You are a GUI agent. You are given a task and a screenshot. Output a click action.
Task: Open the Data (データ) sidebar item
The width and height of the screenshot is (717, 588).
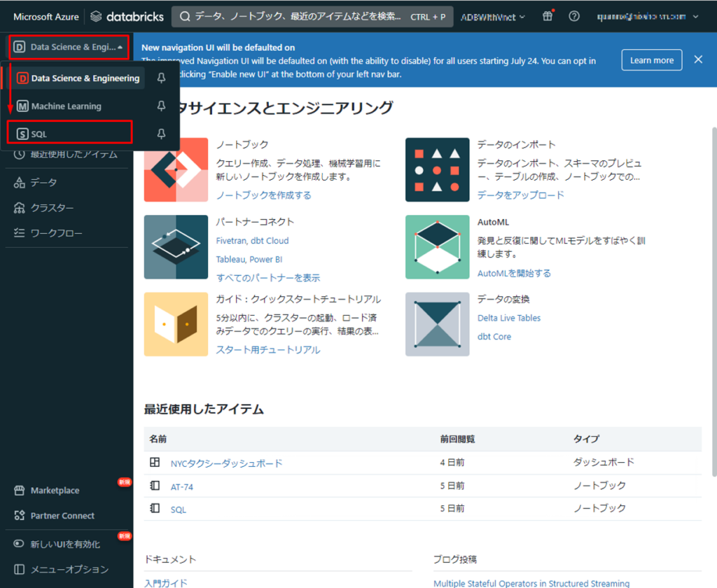click(x=43, y=182)
